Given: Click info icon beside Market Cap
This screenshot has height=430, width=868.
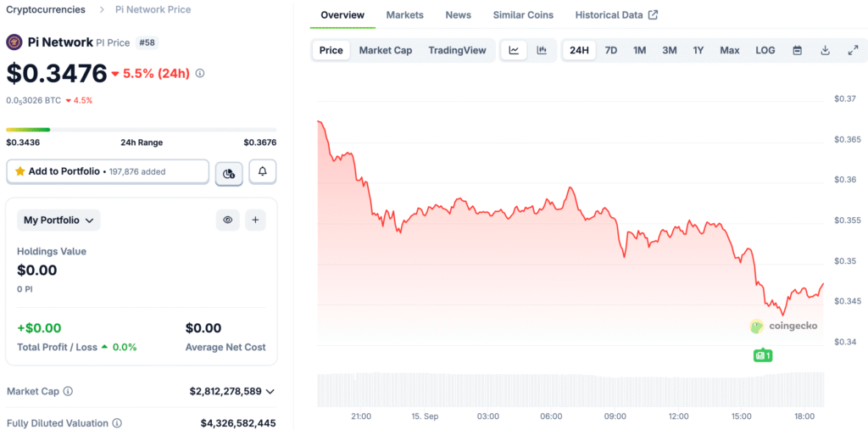Looking at the screenshot, I should (x=68, y=391).
